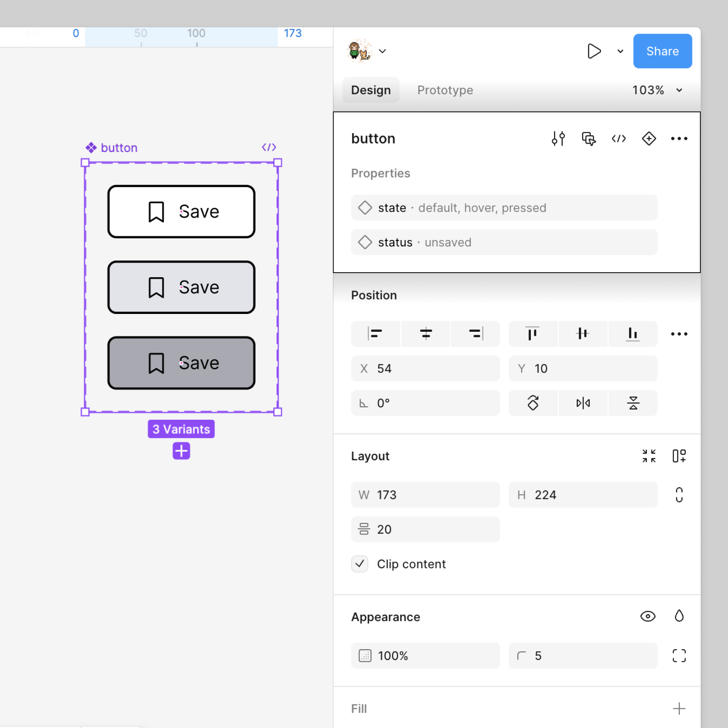The height and width of the screenshot is (728, 728).
Task: Click the flip horizontal icon
Action: 583,403
